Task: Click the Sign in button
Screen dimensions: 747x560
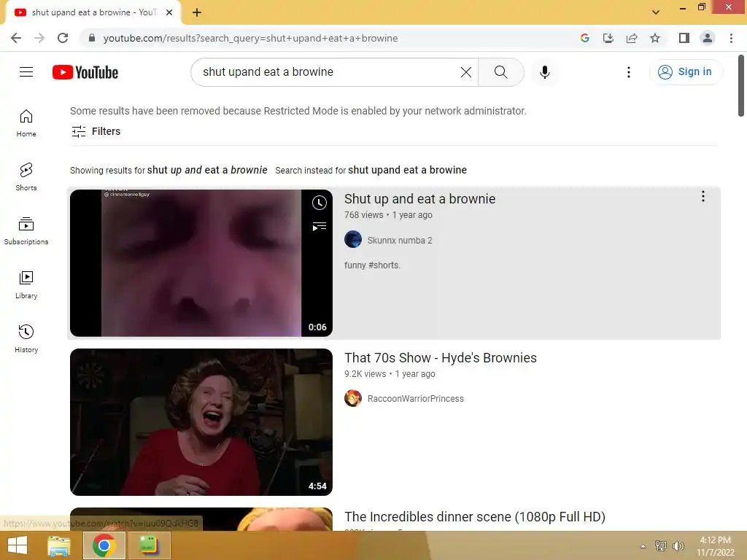Action: [686, 72]
